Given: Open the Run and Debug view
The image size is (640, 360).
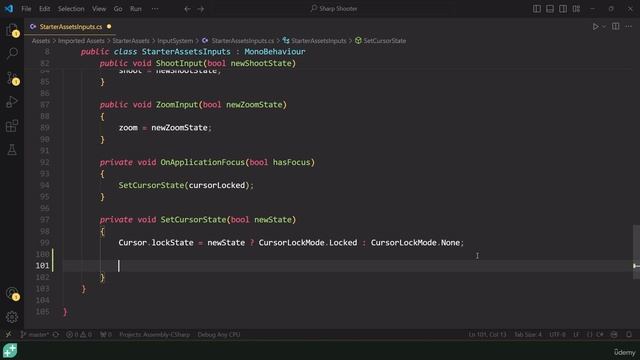Looking at the screenshot, I should click(12, 102).
